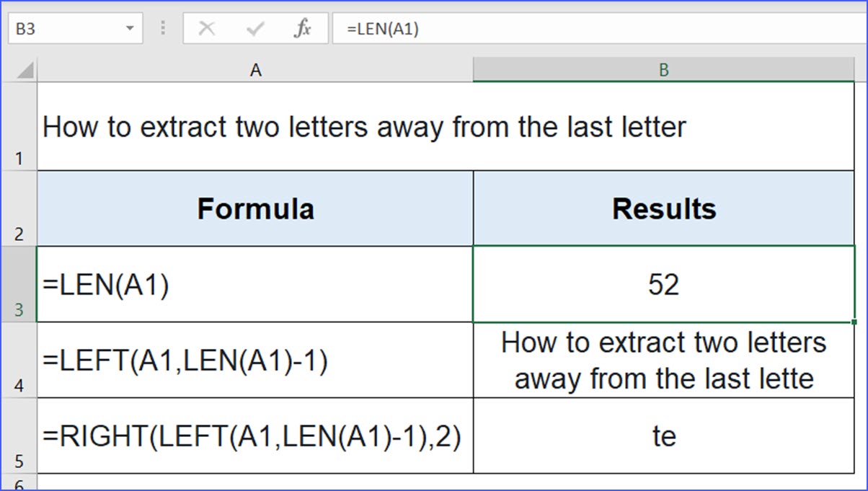Click the formula bar text =LEN(A1)

tap(382, 30)
